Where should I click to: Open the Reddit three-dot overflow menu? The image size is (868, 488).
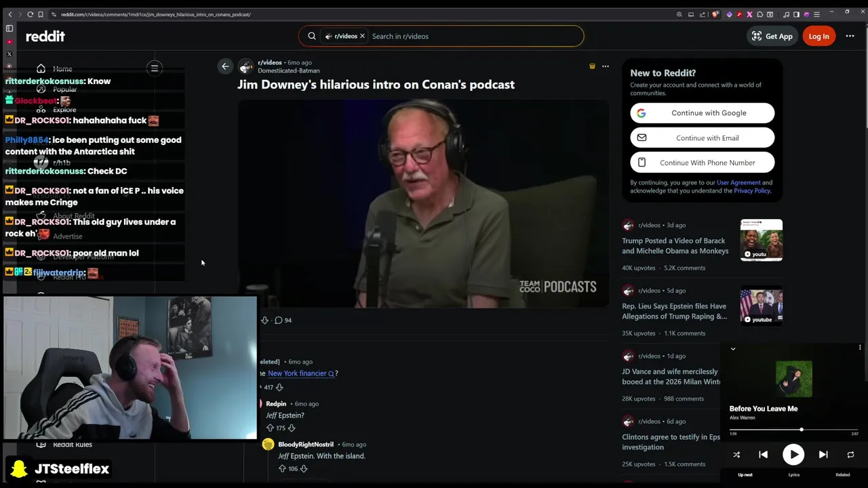tap(850, 36)
